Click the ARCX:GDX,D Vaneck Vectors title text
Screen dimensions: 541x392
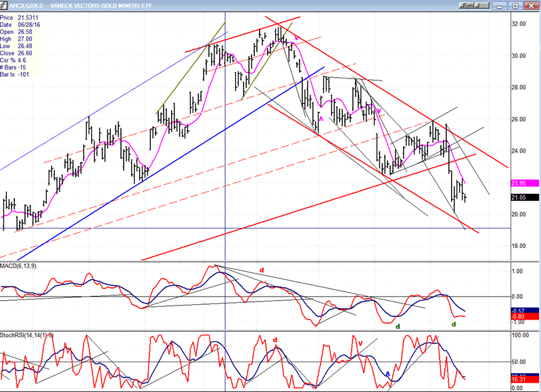pyautogui.click(x=80, y=5)
